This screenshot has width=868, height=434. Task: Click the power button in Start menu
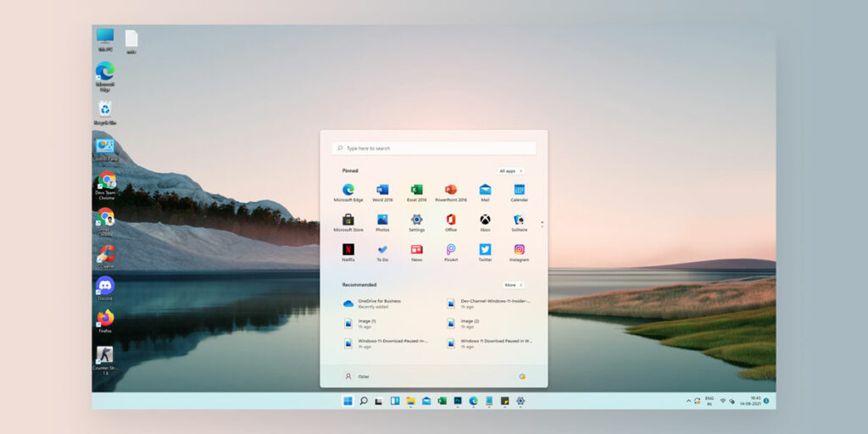tap(522, 376)
